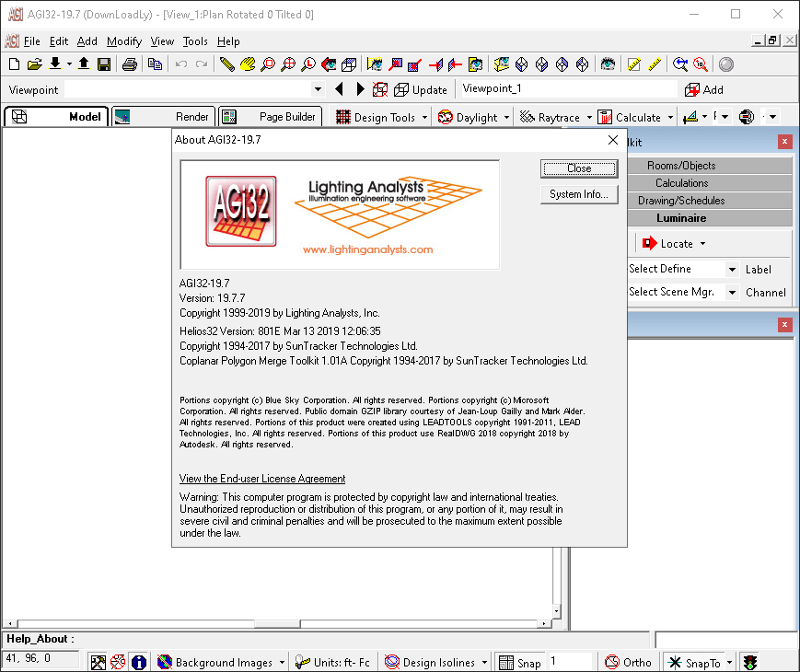
Task: Click the info icon in the status bar
Action: pyautogui.click(x=139, y=662)
